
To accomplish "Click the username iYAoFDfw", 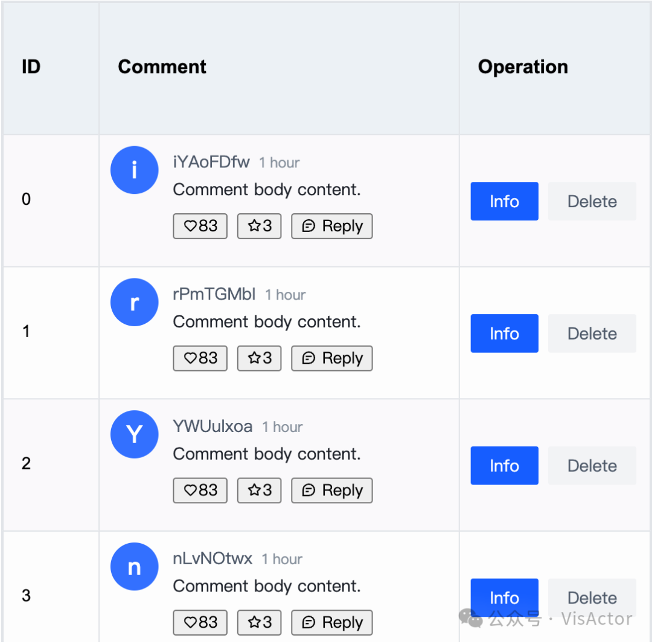I will pyautogui.click(x=211, y=162).
